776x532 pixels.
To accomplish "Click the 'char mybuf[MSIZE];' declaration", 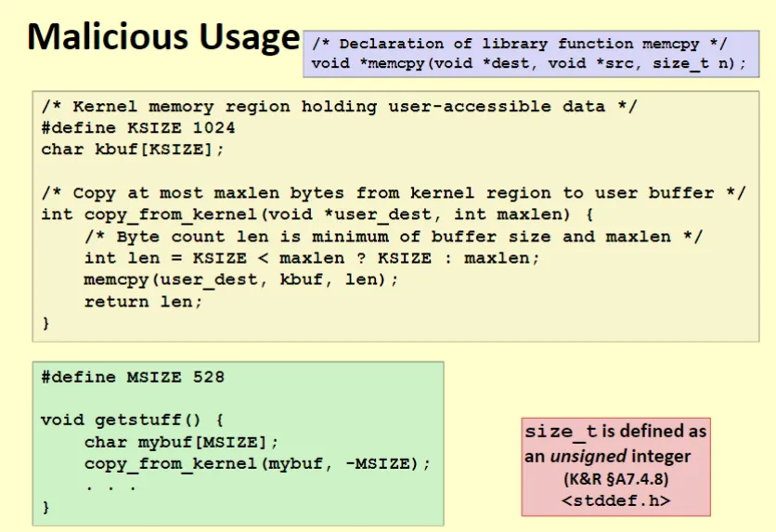I will (181, 442).
